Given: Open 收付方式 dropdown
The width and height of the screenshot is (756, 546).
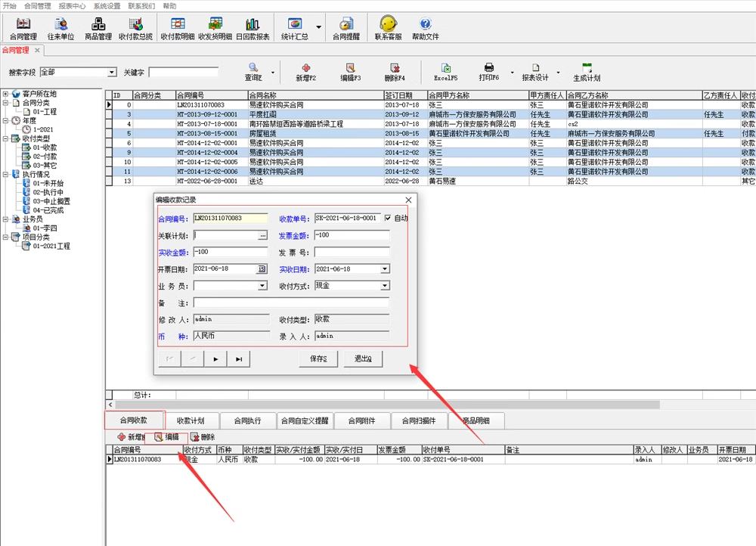Looking at the screenshot, I should pyautogui.click(x=385, y=286).
